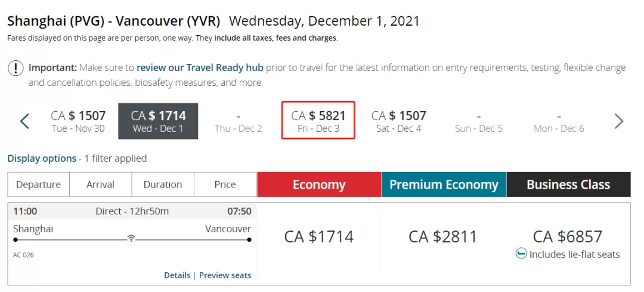Select Premium Economy fare CA $2811
Screen dimensions: 644x292
443,237
